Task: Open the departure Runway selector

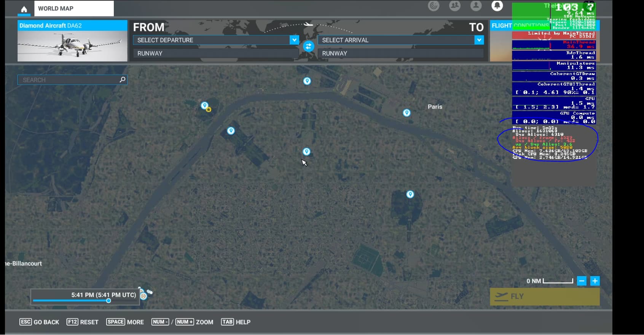Action: click(x=216, y=53)
